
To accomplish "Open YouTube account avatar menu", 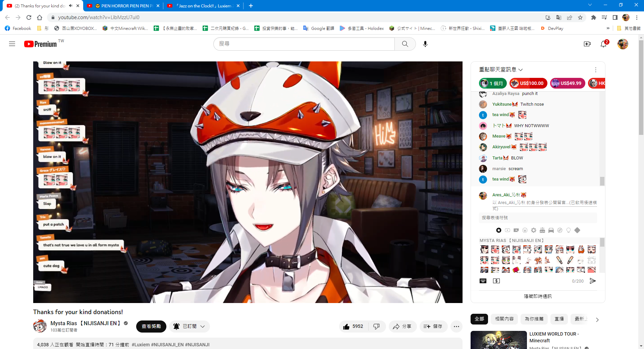I will [623, 44].
